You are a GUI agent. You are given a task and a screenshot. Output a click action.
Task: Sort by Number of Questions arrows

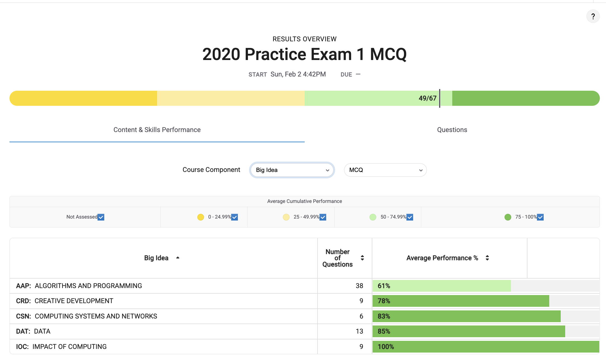click(x=362, y=258)
